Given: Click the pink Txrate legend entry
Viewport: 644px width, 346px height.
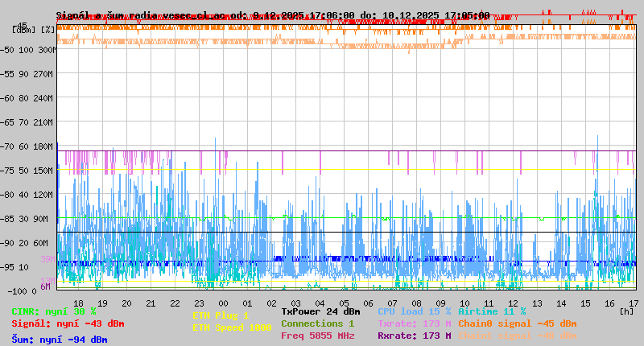Looking at the screenshot, I should pos(414,323).
